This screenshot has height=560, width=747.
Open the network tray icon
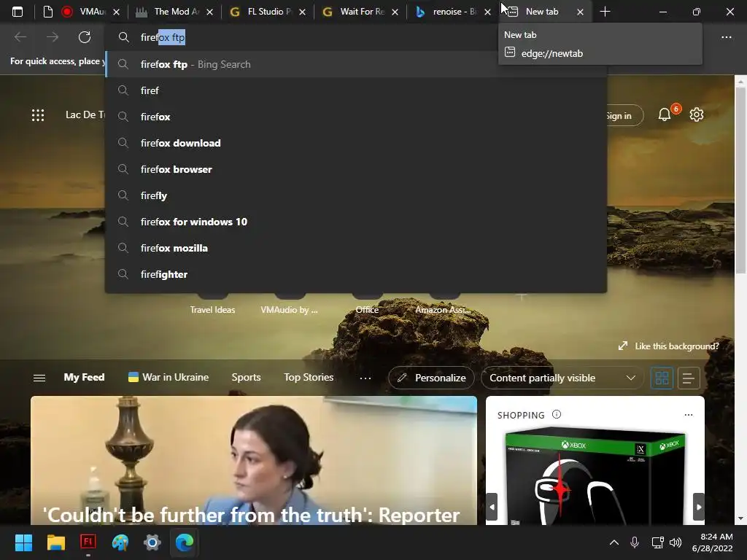[657, 542]
